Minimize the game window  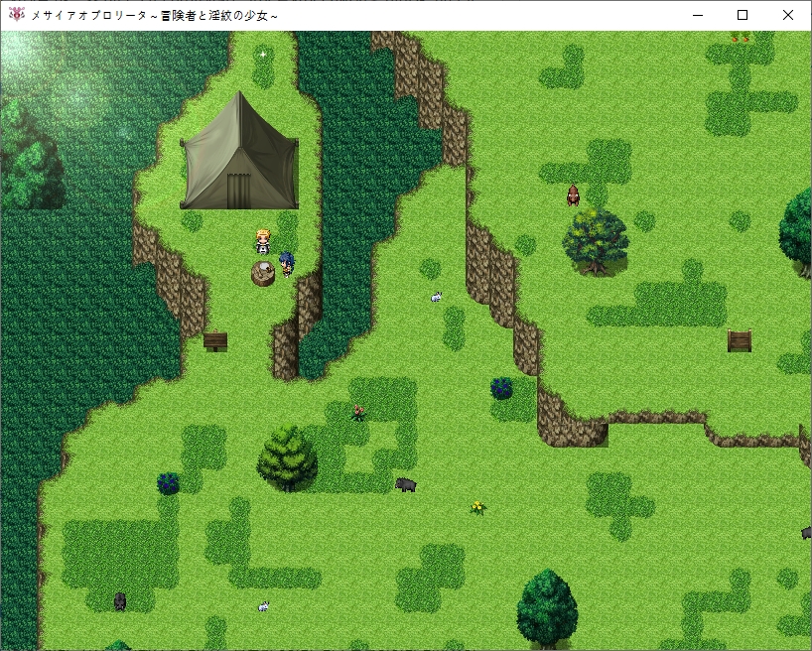tap(698, 15)
